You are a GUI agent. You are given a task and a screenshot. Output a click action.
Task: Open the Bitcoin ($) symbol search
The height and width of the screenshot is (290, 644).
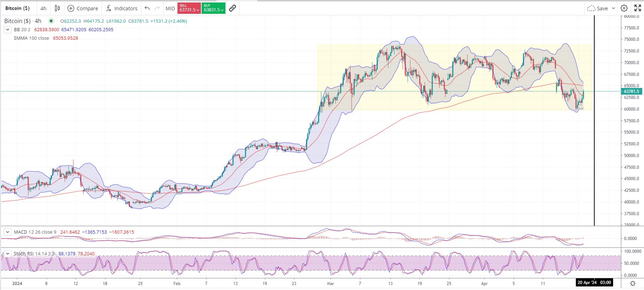17,8
